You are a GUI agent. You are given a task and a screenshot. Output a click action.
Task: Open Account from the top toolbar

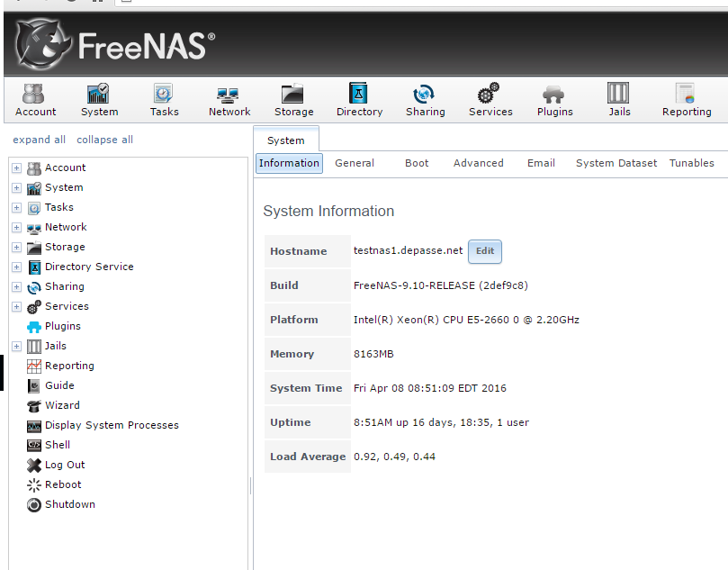35,100
